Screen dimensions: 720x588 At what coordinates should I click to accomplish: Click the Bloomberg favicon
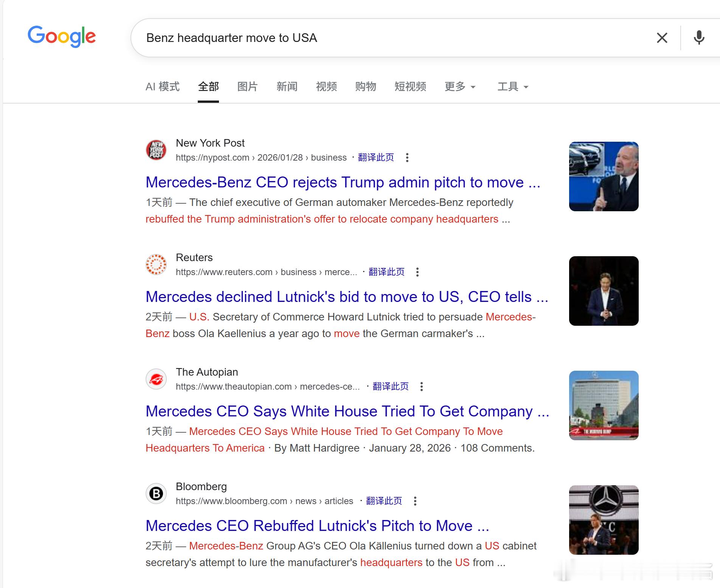pos(156,494)
